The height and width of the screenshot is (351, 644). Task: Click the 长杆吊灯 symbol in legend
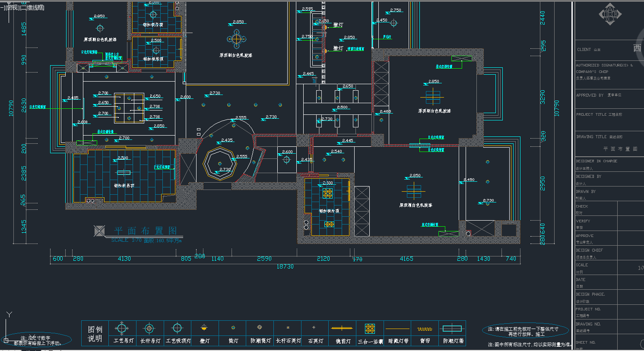149,329
